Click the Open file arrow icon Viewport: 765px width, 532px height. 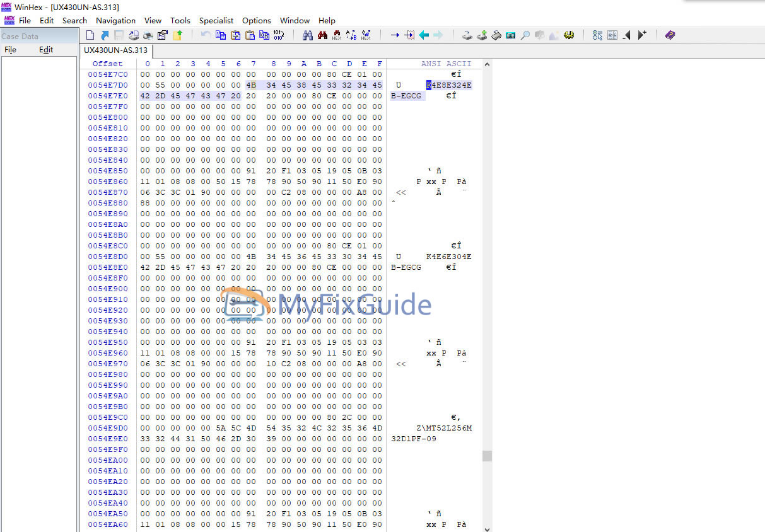pos(104,35)
